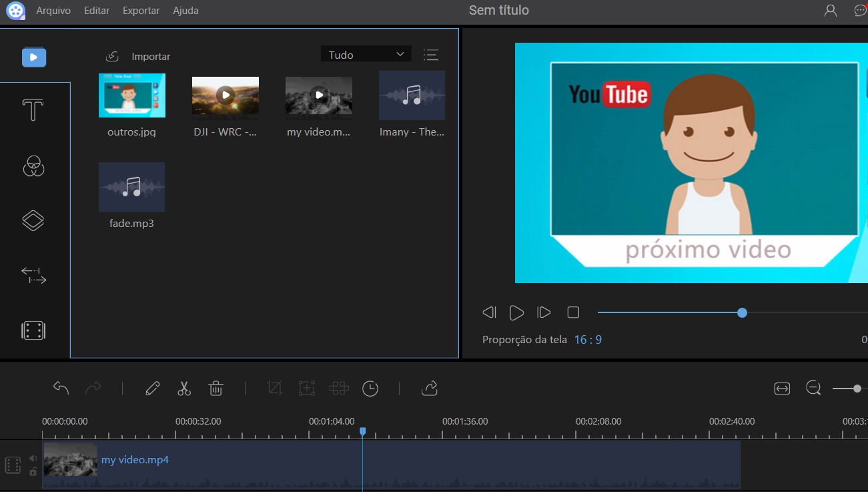Image resolution: width=868 pixels, height=492 pixels.
Task: Expand the Tudo filter dropdown
Action: pyautogui.click(x=366, y=55)
